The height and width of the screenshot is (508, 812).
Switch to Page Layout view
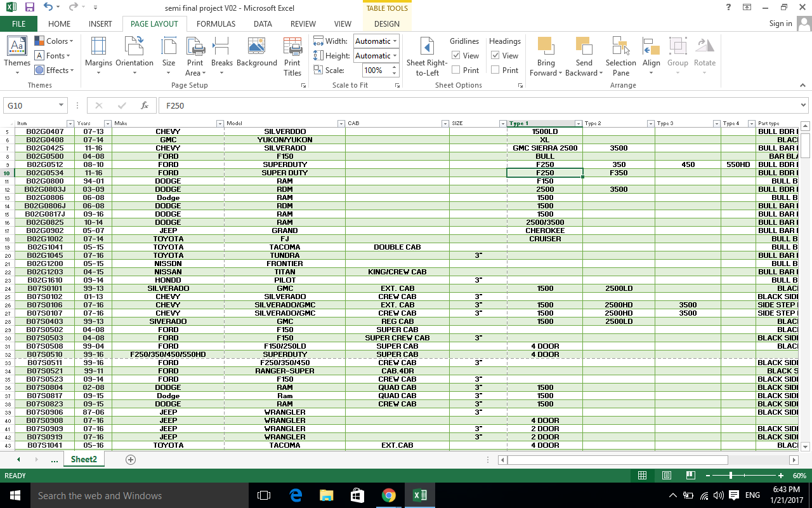(x=667, y=476)
